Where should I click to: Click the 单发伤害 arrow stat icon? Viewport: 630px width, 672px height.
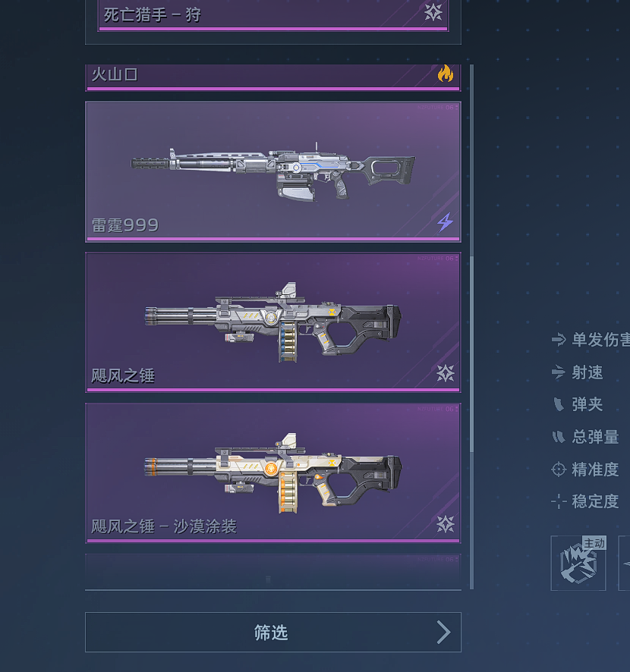[559, 340]
